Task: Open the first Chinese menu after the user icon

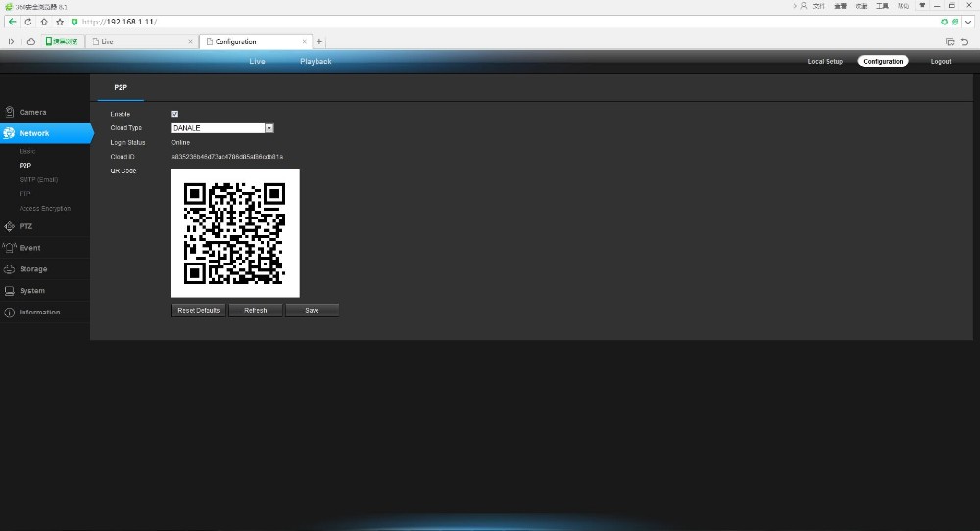Action: tap(818, 6)
